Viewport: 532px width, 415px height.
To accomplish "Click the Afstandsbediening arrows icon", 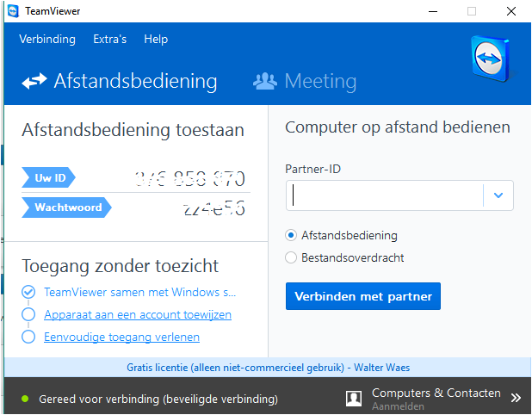I will click(x=34, y=82).
